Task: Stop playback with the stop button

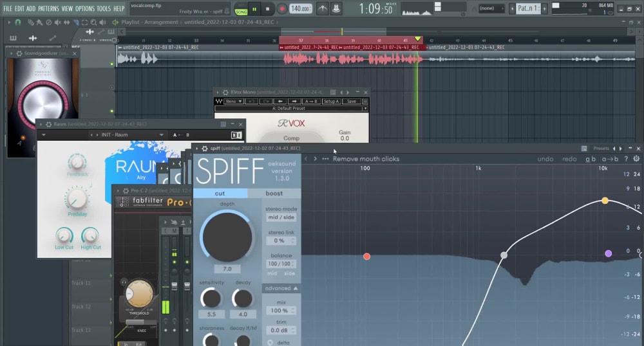Action: pyautogui.click(x=268, y=9)
